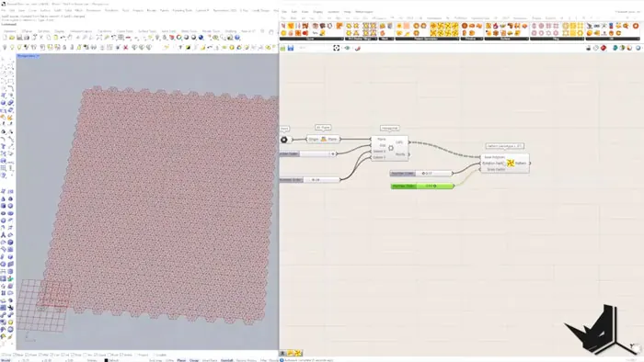644x362 pixels.
Task: Click the first icon in Grasshopper's bottom-left corner
Action: [282, 353]
